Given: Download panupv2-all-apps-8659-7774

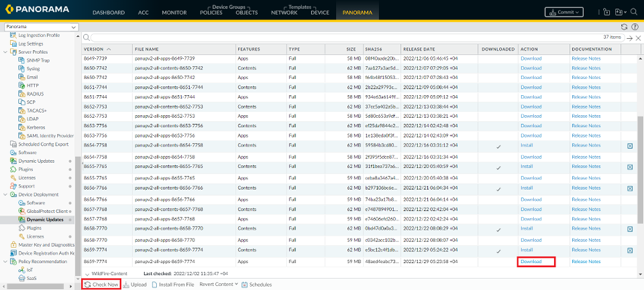Looking at the screenshot, I should [531, 262].
